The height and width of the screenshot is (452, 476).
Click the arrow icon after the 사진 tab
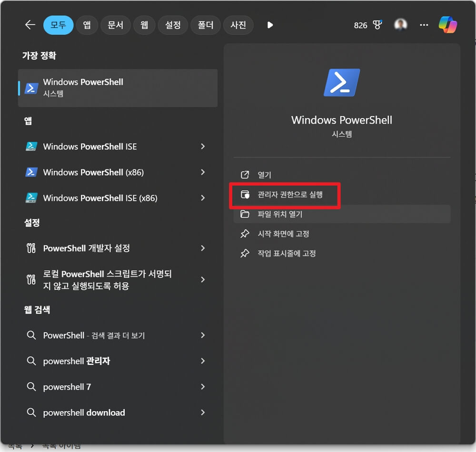coord(269,25)
